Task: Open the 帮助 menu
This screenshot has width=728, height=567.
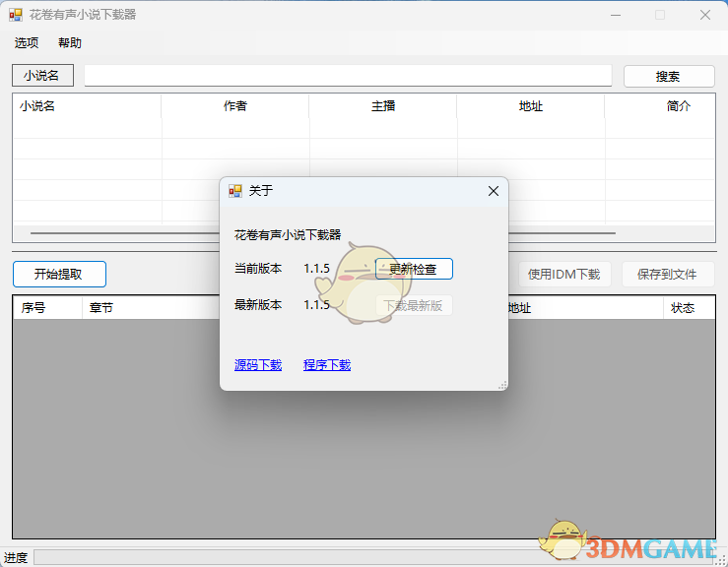Action: (x=70, y=43)
